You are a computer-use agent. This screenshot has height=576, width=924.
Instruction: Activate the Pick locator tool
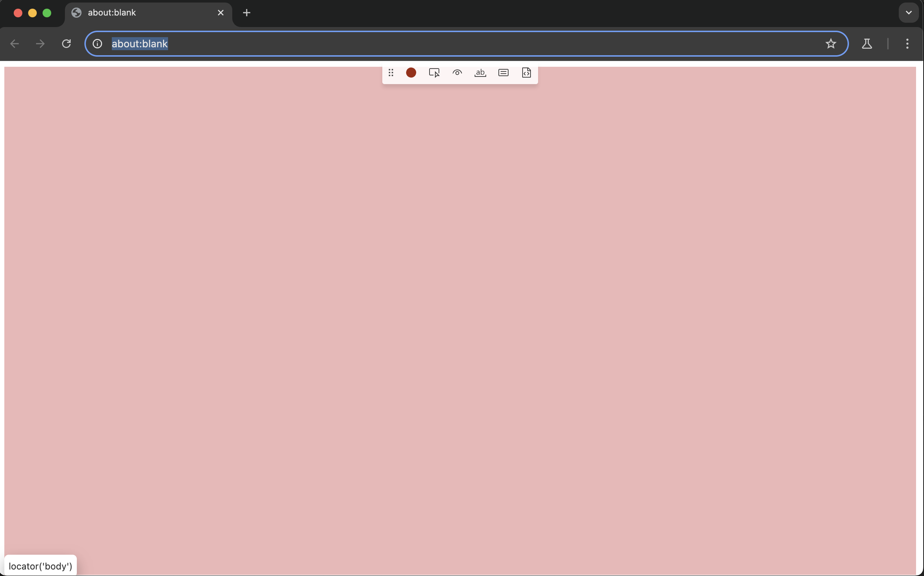[x=434, y=73]
